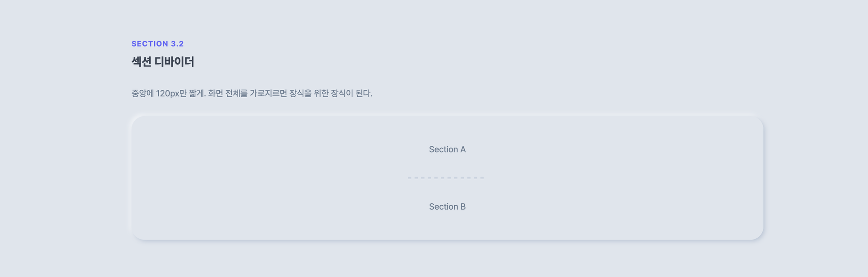Click the word "중앙에" starting the description
This screenshot has height=277, width=868.
click(x=142, y=94)
